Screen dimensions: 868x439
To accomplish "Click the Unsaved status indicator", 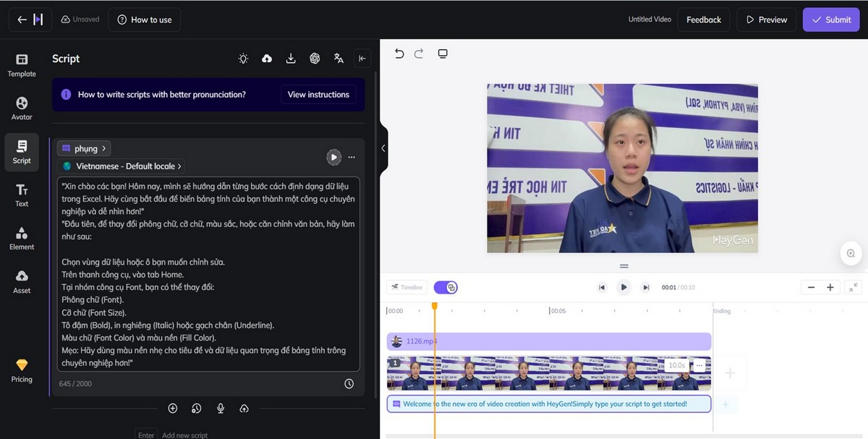I will pyautogui.click(x=80, y=20).
